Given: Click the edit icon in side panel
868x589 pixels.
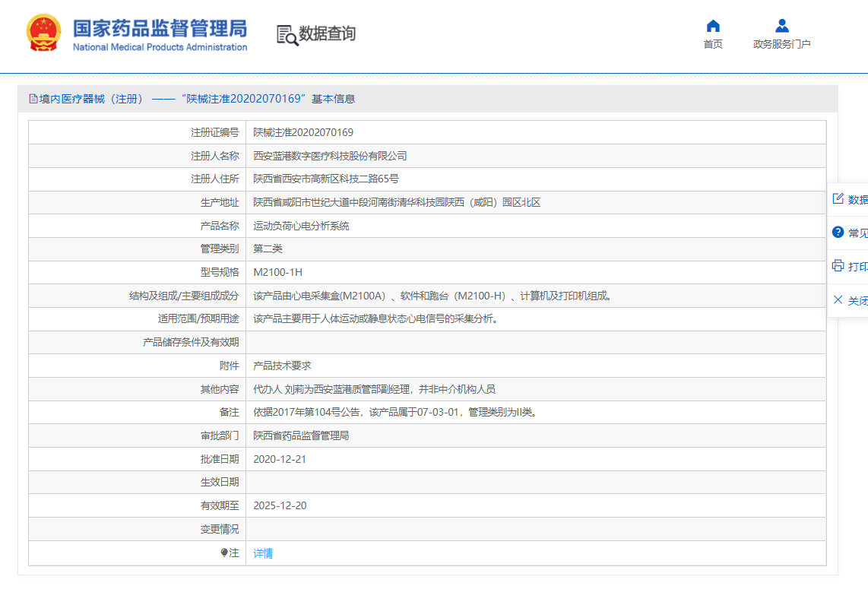Looking at the screenshot, I should coord(838,198).
